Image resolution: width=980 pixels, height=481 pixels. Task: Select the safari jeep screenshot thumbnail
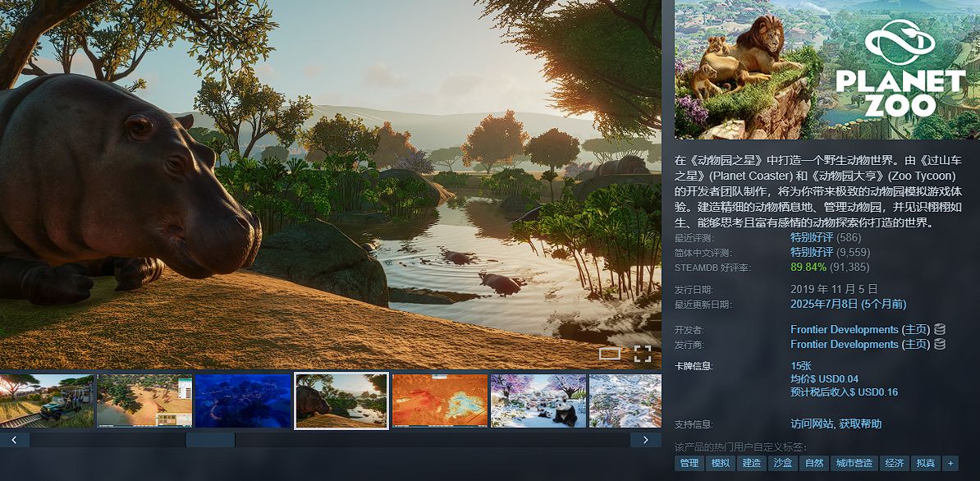pos(47,401)
